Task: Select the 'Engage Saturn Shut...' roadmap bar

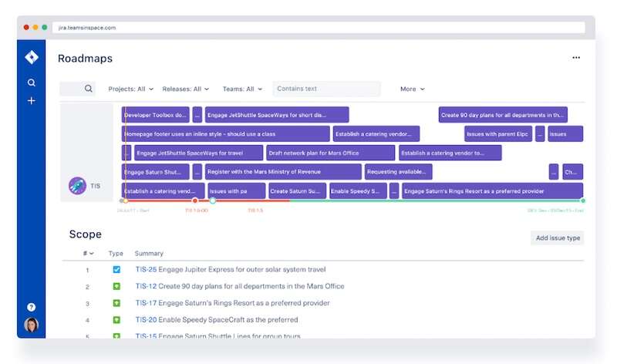Action: (x=156, y=171)
